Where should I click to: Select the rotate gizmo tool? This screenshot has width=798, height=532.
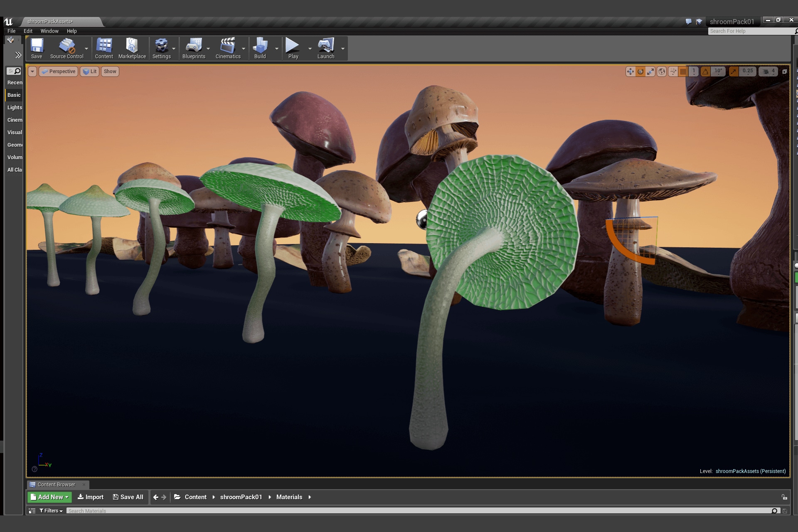[640, 71]
